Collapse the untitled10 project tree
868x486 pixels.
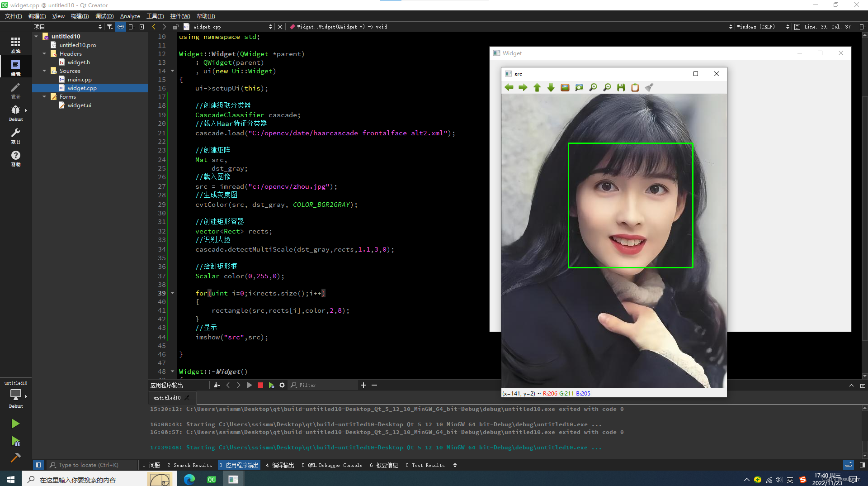tap(36, 36)
